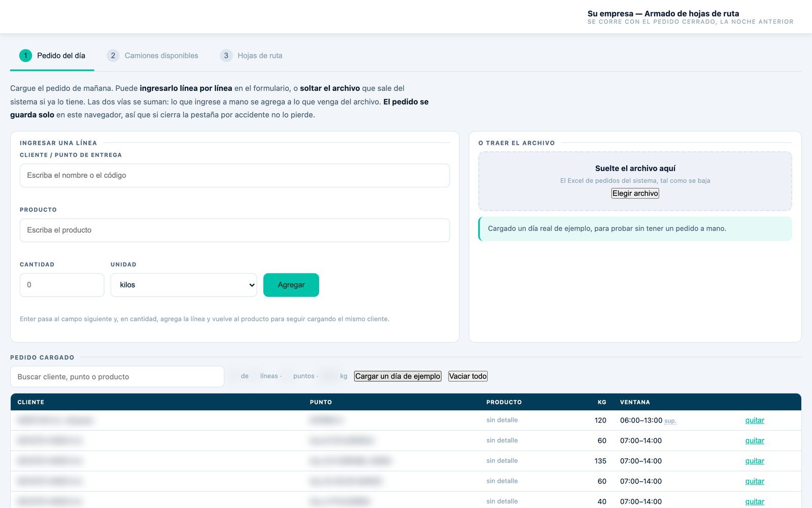
Task: Click the sup. marker next to 06:00–13:00
Action: coord(670,421)
